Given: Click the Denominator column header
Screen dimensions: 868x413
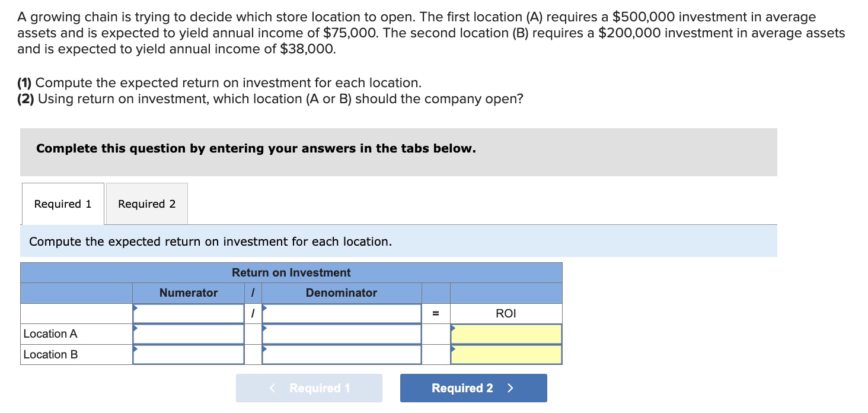Looking at the screenshot, I should tap(342, 293).
